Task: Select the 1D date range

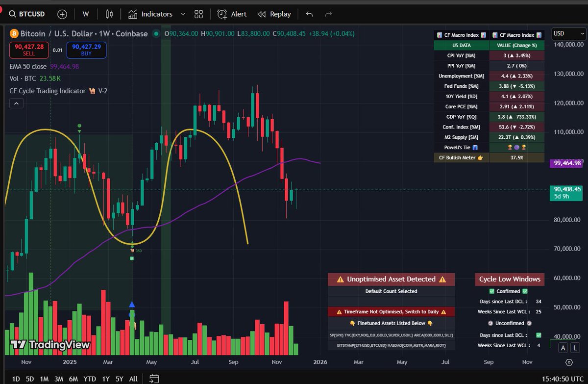Action: point(16,379)
